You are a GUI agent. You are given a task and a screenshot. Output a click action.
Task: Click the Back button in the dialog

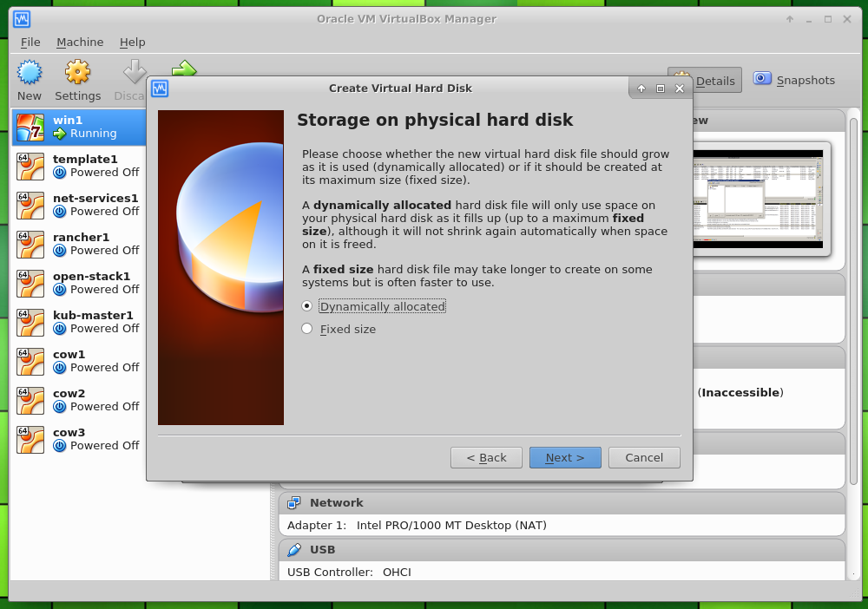(486, 457)
